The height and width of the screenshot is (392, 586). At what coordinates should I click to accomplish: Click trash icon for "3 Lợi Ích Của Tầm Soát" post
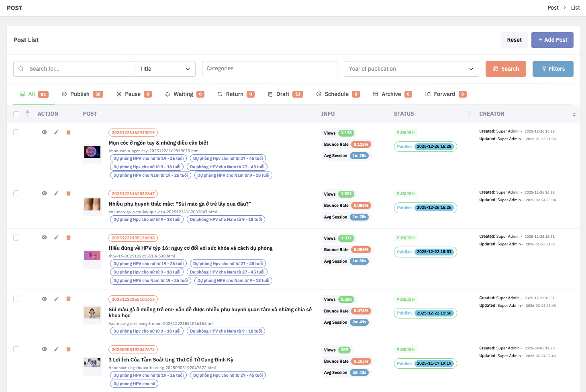click(x=68, y=349)
